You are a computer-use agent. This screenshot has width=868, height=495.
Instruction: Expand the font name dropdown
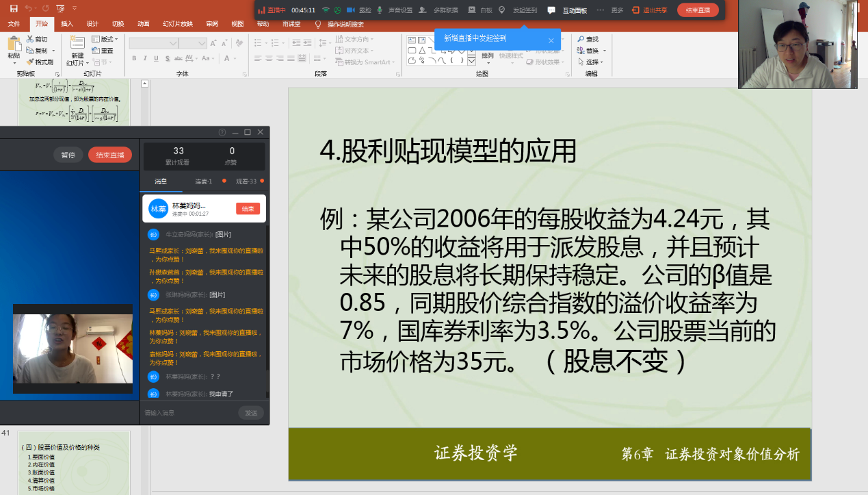pyautogui.click(x=172, y=43)
